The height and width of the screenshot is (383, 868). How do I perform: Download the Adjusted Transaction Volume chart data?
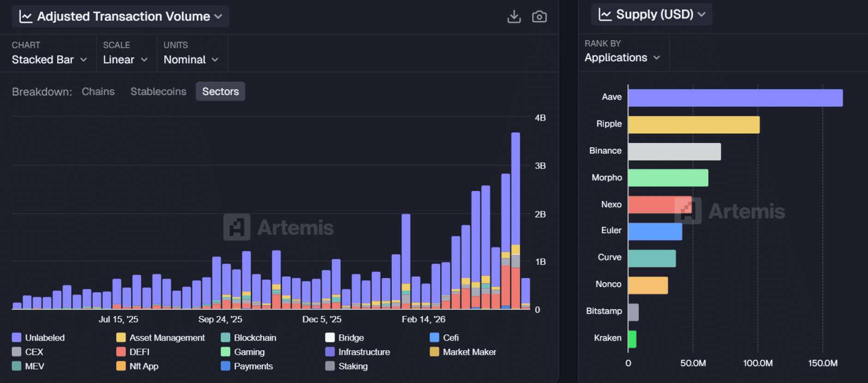coord(514,17)
